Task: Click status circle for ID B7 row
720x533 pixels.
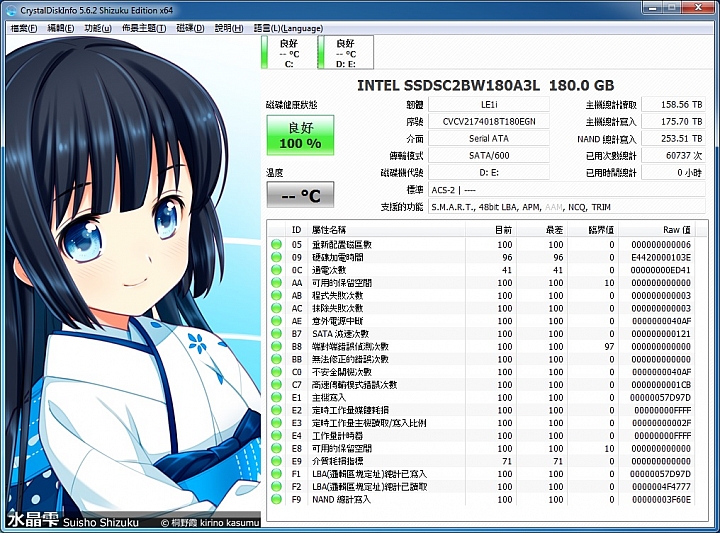Action: click(276, 333)
